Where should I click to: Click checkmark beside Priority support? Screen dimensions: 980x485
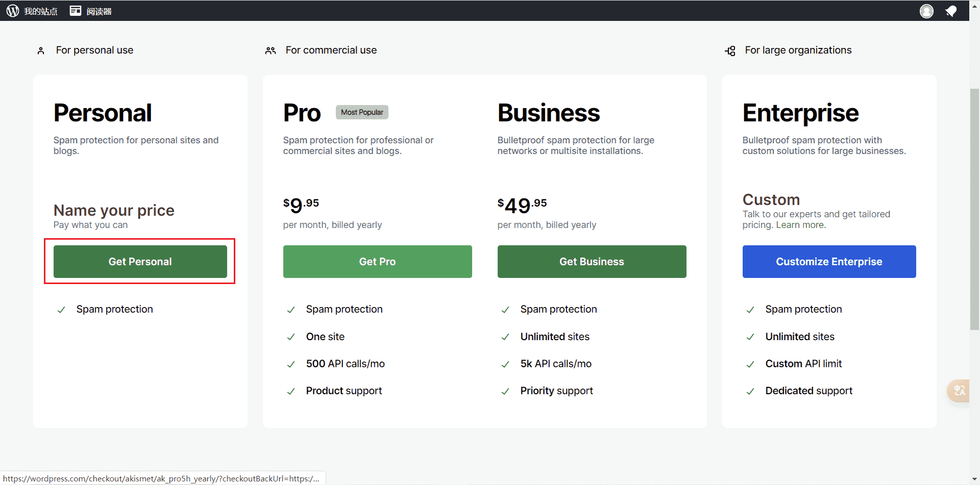point(505,392)
